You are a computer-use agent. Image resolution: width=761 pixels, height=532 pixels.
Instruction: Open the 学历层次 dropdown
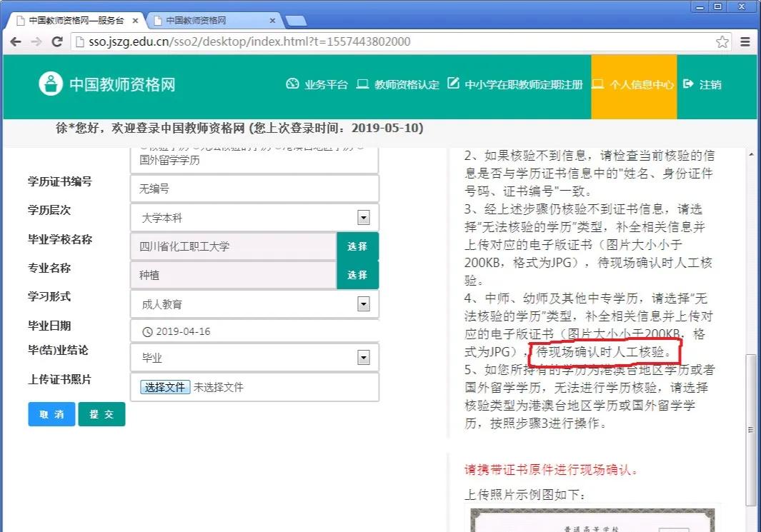coord(364,217)
